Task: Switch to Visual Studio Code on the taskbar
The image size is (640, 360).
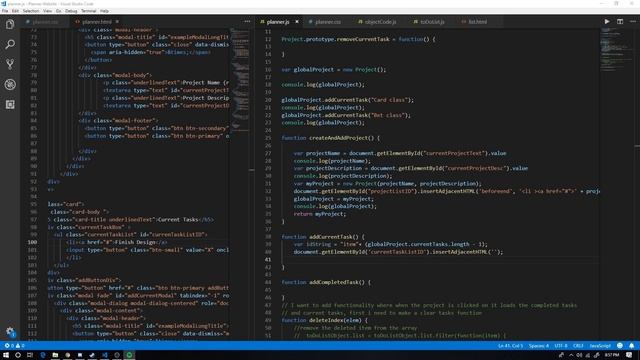Action: pos(105,355)
